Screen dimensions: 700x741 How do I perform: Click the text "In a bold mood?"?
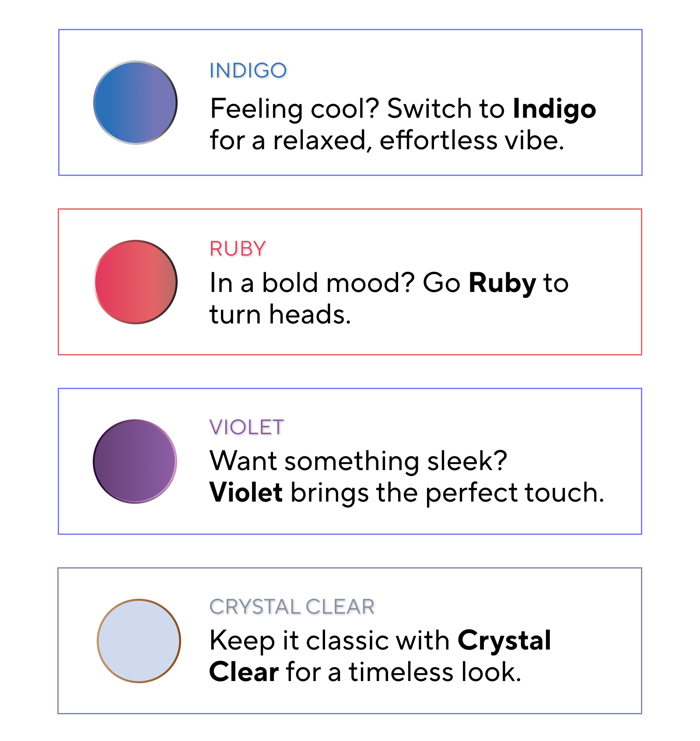pos(312,283)
